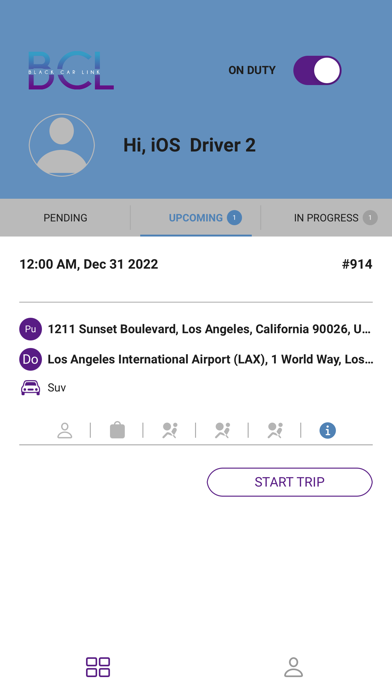
Task: Select the UPCOMING tab
Action: coord(196,218)
